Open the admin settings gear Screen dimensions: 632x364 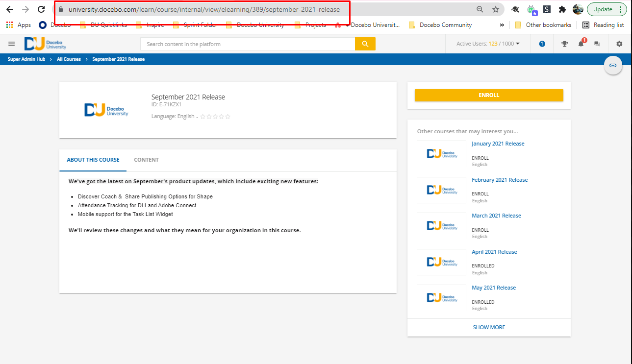coord(619,44)
